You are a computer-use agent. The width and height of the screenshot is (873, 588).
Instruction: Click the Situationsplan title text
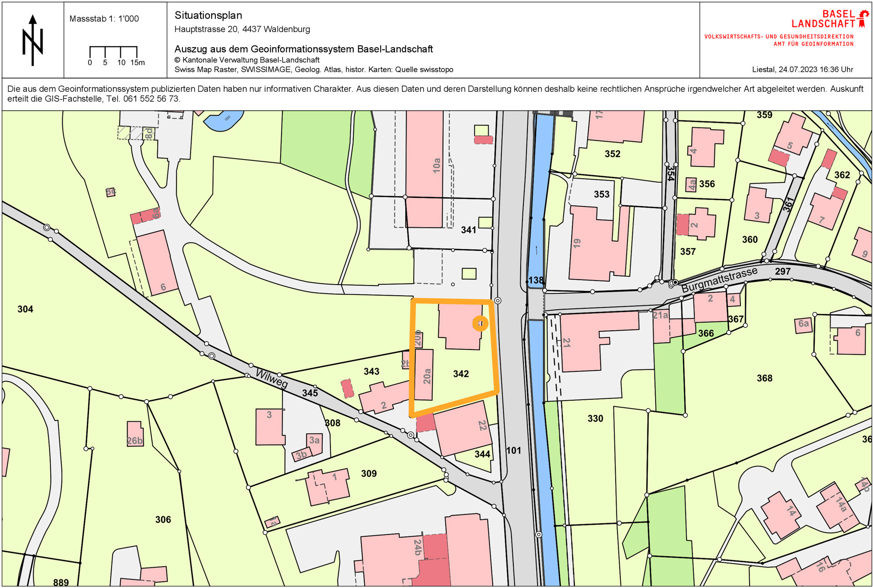[x=208, y=15]
